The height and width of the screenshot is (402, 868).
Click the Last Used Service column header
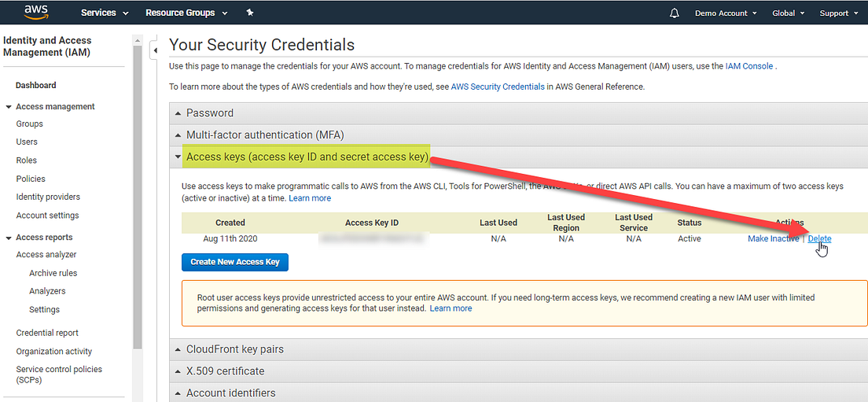[633, 223]
